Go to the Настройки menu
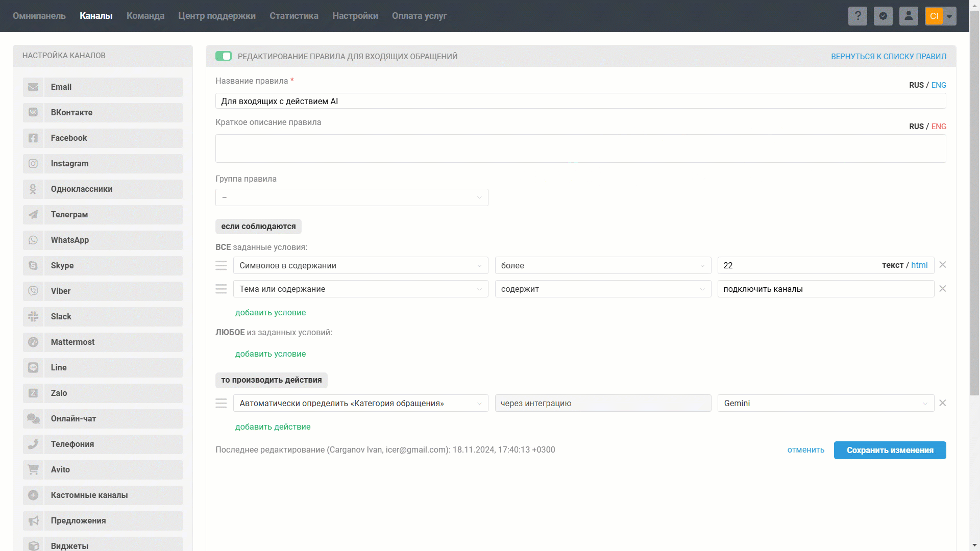This screenshot has height=551, width=980. pos(355,16)
